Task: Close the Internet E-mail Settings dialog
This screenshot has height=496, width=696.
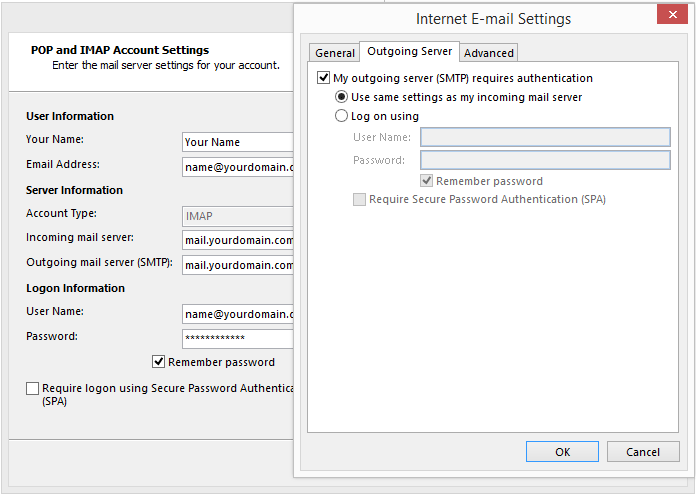Action: point(671,15)
